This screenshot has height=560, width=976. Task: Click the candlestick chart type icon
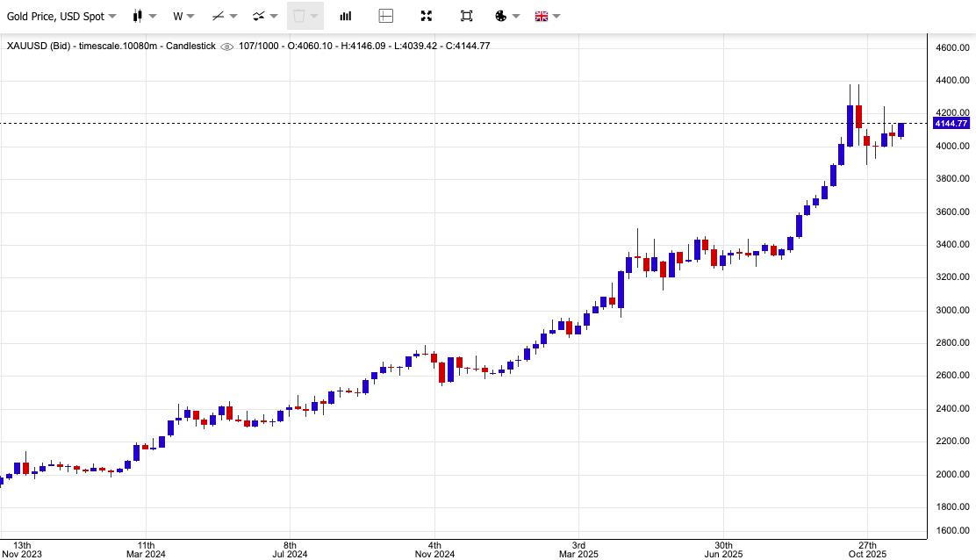pyautogui.click(x=138, y=16)
